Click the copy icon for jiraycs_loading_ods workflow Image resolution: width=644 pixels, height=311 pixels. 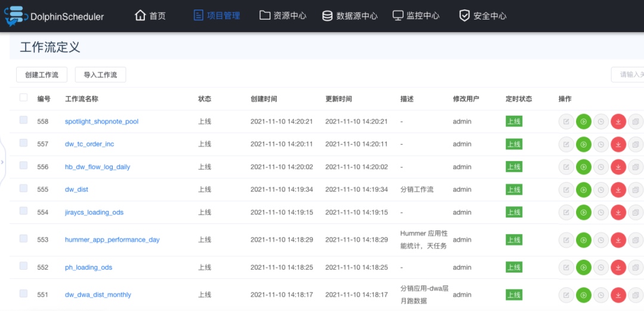click(636, 213)
